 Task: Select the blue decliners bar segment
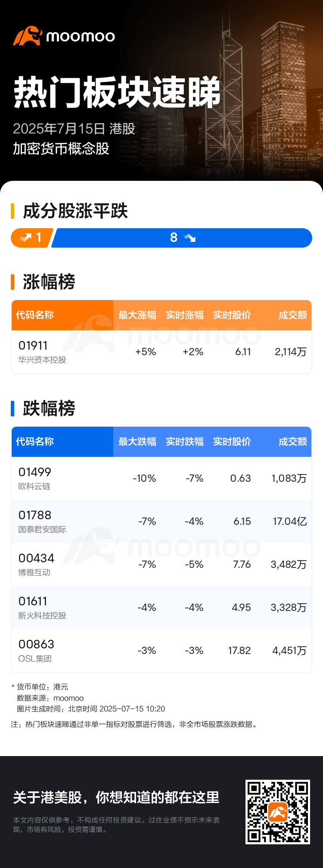182,238
